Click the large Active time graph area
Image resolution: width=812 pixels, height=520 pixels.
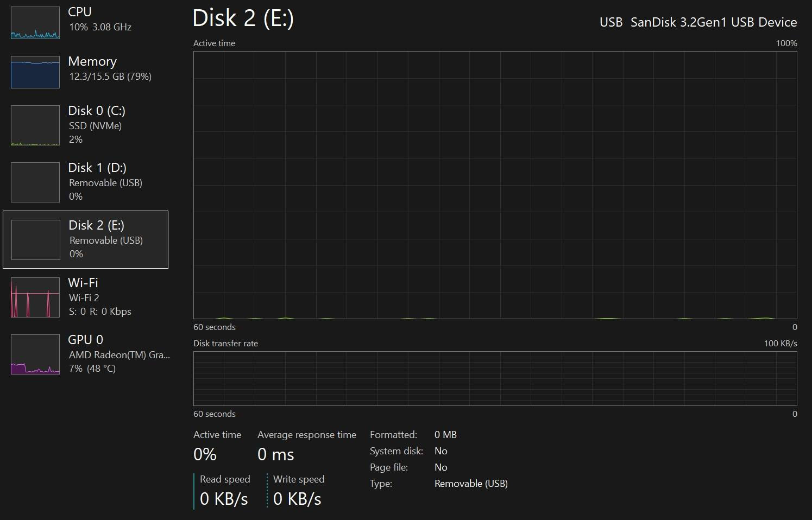click(495, 185)
